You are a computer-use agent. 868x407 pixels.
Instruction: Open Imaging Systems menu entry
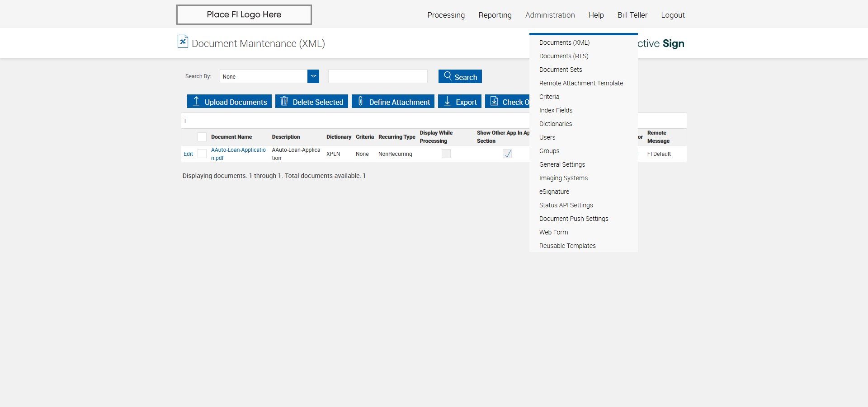click(563, 178)
